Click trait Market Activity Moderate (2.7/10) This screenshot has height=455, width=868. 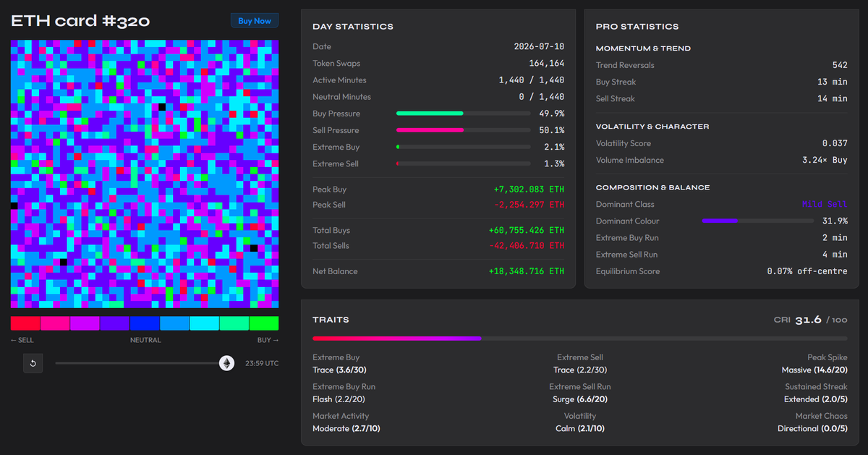pyautogui.click(x=346, y=422)
